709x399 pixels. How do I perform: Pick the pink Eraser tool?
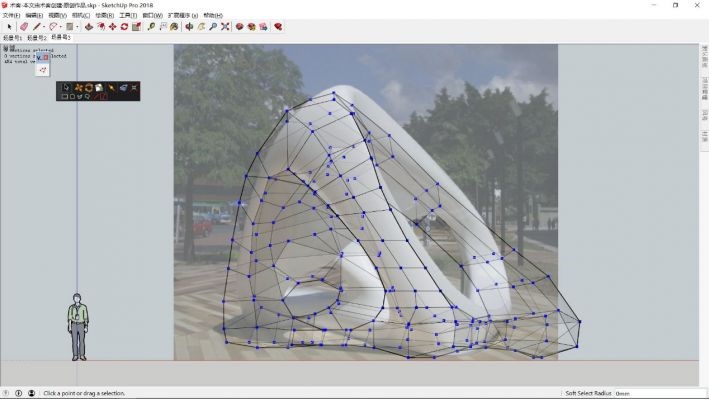pos(24,27)
